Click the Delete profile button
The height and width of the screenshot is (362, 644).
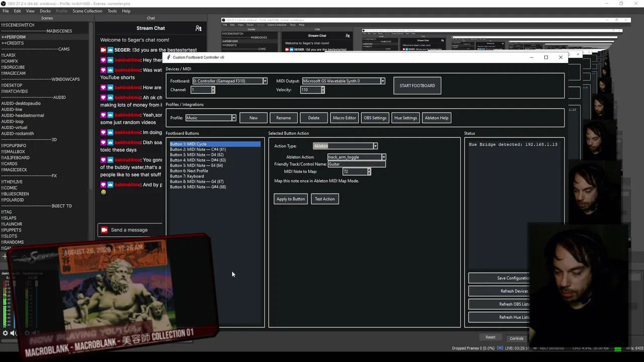click(313, 118)
